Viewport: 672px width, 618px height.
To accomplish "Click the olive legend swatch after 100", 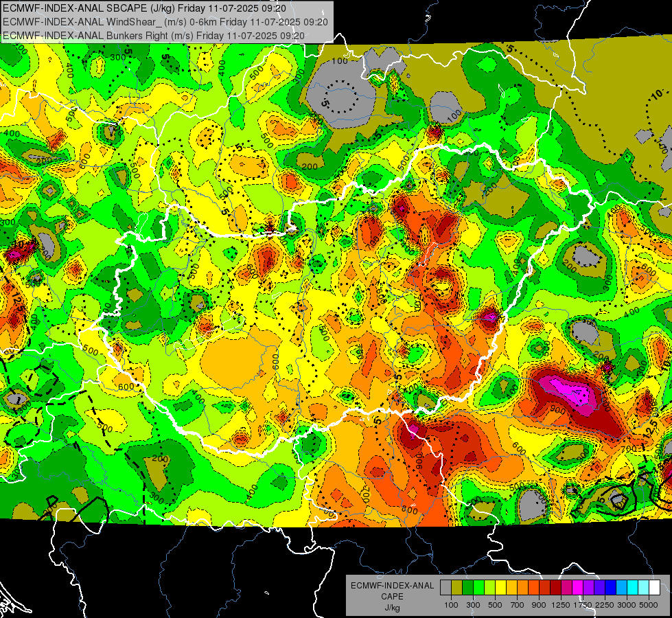I will 457,587.
